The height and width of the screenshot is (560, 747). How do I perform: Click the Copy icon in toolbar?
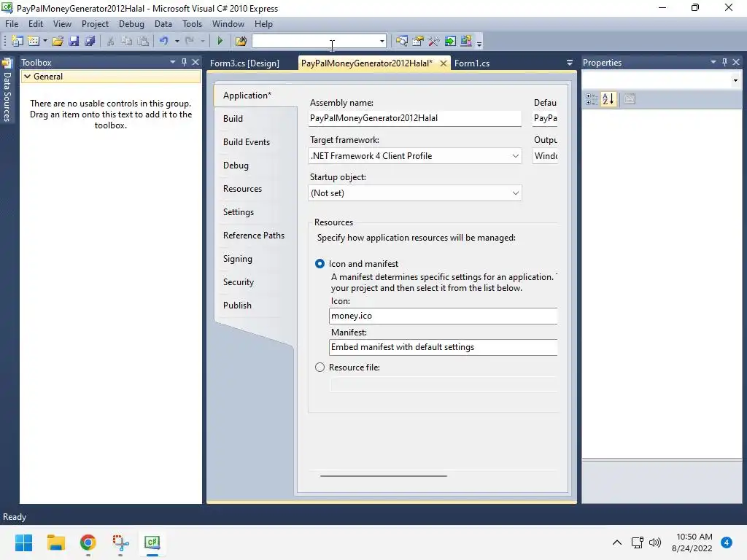127,41
